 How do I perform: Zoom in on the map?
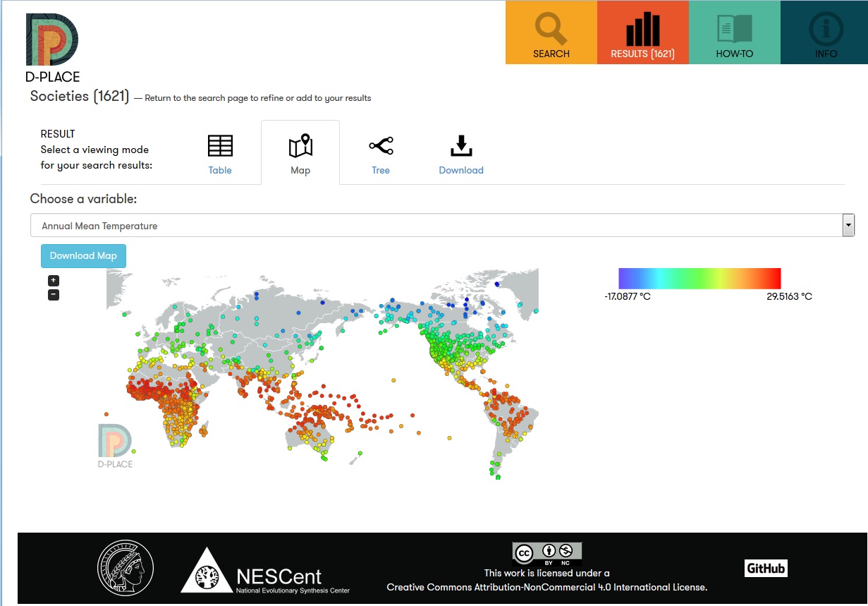[x=54, y=281]
